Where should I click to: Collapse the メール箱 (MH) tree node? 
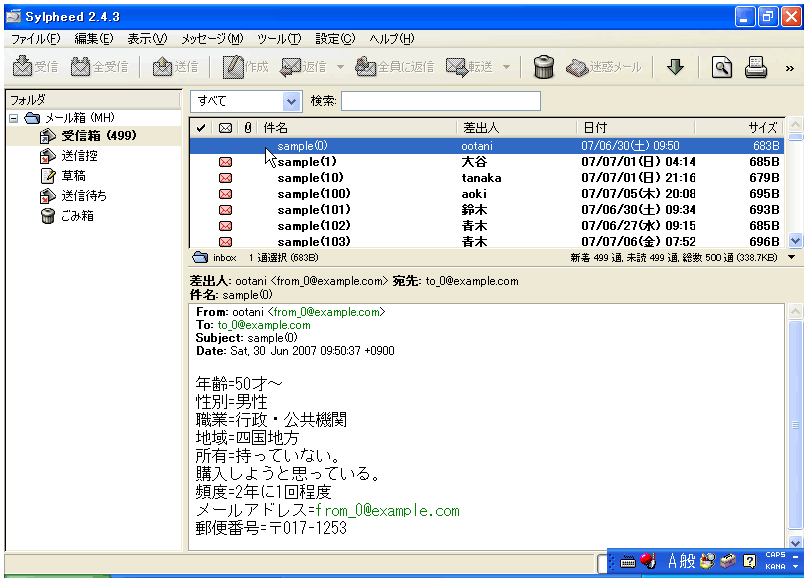click(x=14, y=118)
